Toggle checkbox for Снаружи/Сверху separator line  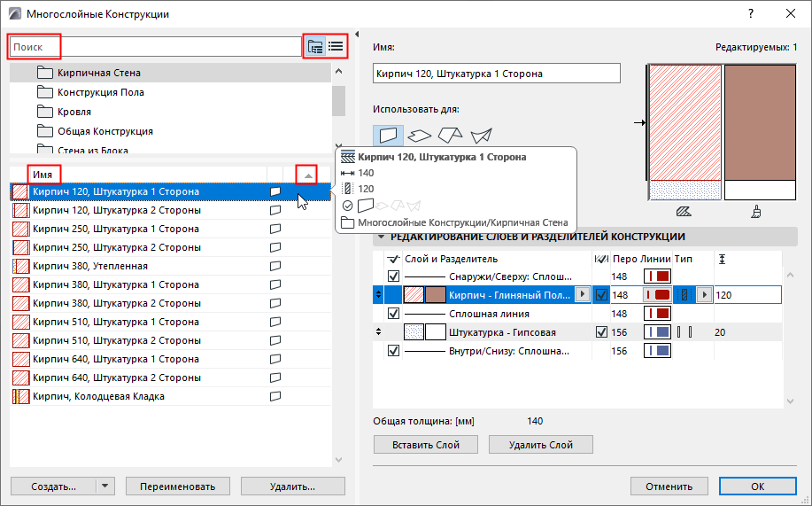[x=393, y=276]
